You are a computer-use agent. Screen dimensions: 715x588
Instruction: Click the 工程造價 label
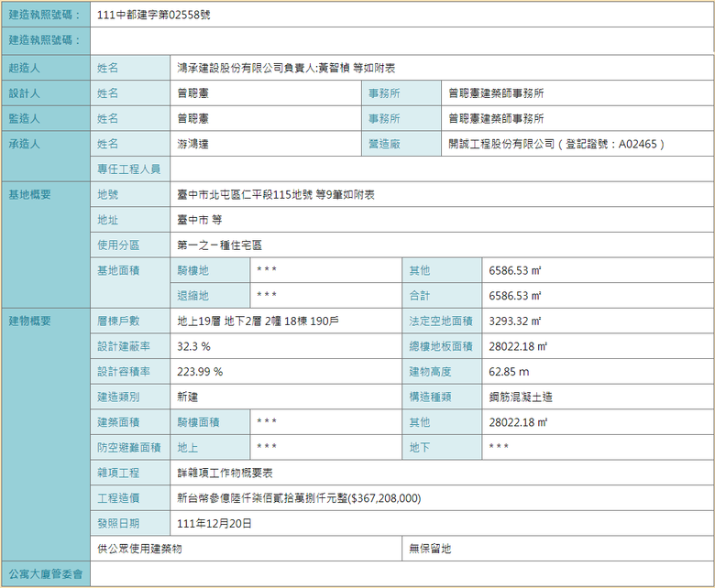pyautogui.click(x=118, y=498)
